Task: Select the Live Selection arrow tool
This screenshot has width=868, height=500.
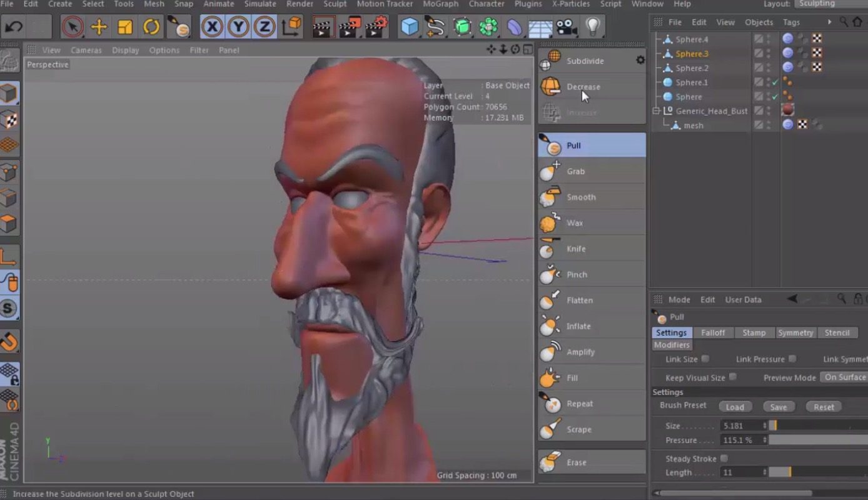Action: 73,27
